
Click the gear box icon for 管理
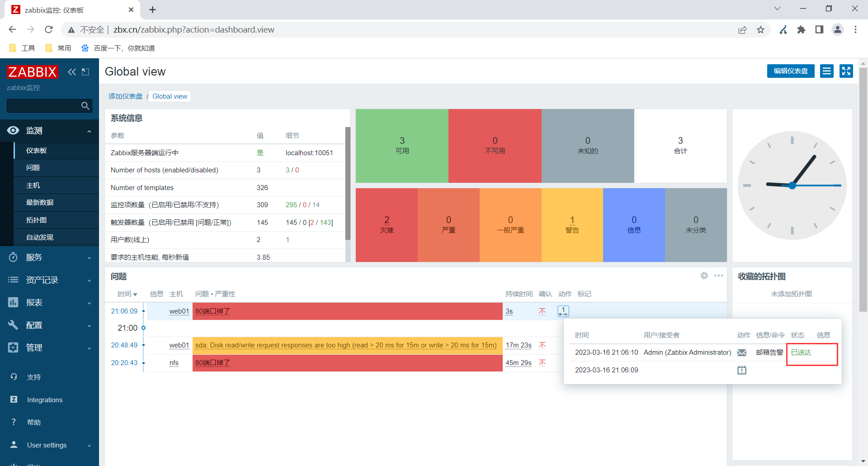click(x=13, y=347)
